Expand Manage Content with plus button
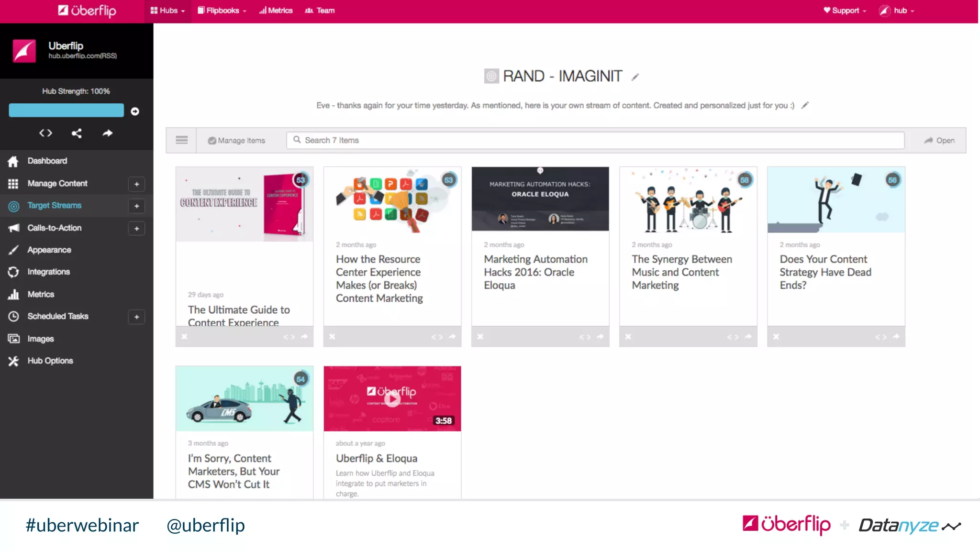 [136, 184]
